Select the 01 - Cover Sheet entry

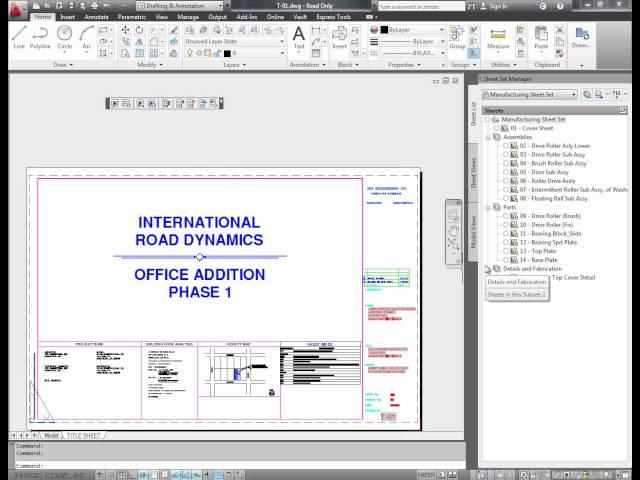pyautogui.click(x=531, y=128)
